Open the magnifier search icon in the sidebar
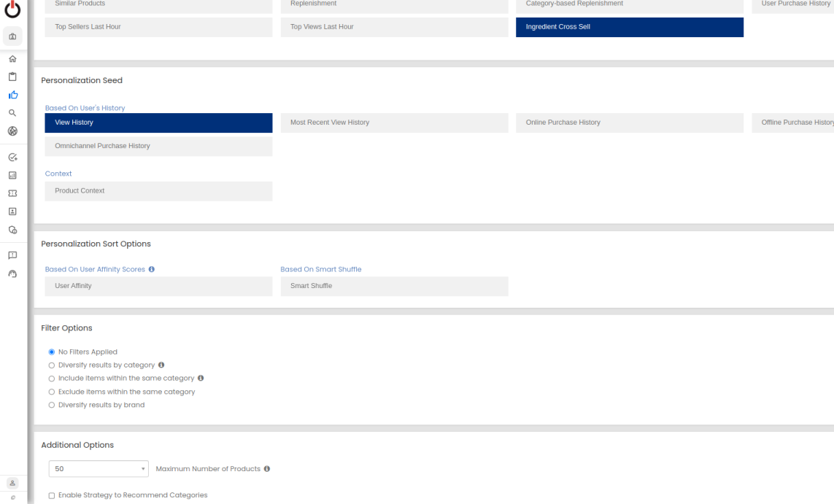Screen dimensions: 834x504 12,113
